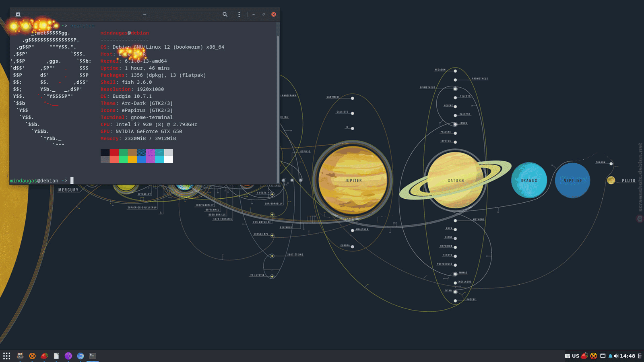
Task: Click the purple color block in neofetch
Action: 151,152
